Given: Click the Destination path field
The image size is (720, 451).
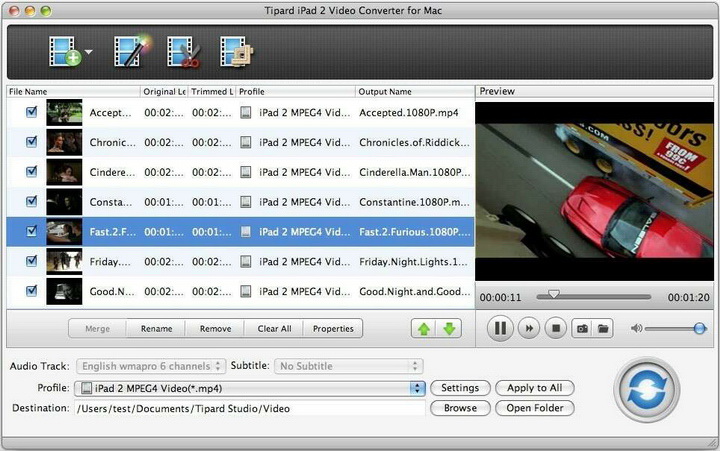Looking at the screenshot, I should (250, 408).
